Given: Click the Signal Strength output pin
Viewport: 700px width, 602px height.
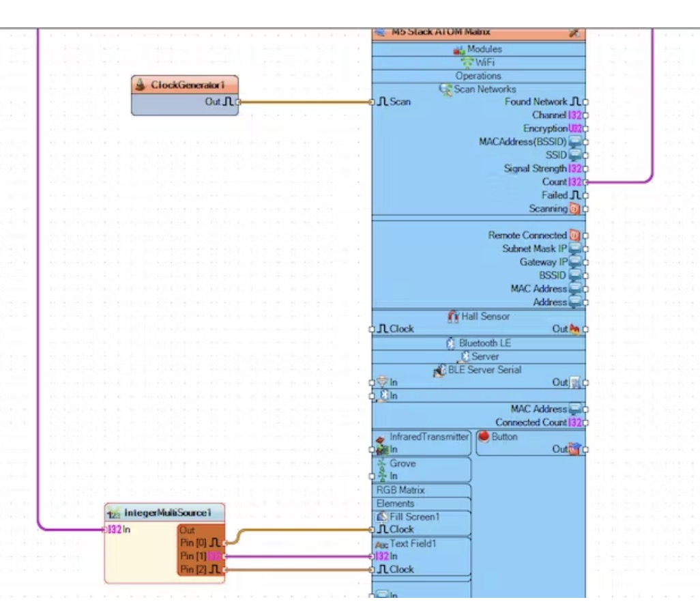Looking at the screenshot, I should pyautogui.click(x=585, y=169).
